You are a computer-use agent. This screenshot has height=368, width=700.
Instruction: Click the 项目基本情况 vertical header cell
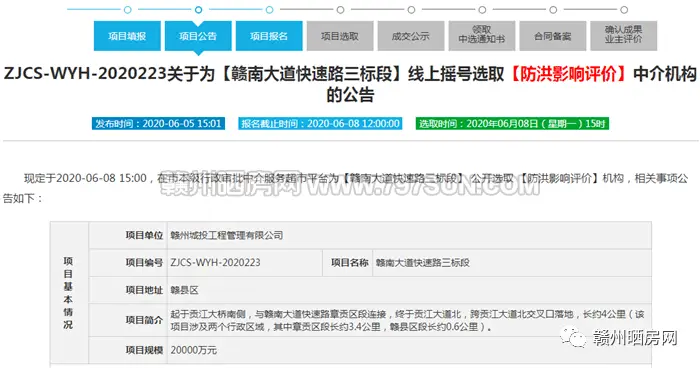pos(68,293)
